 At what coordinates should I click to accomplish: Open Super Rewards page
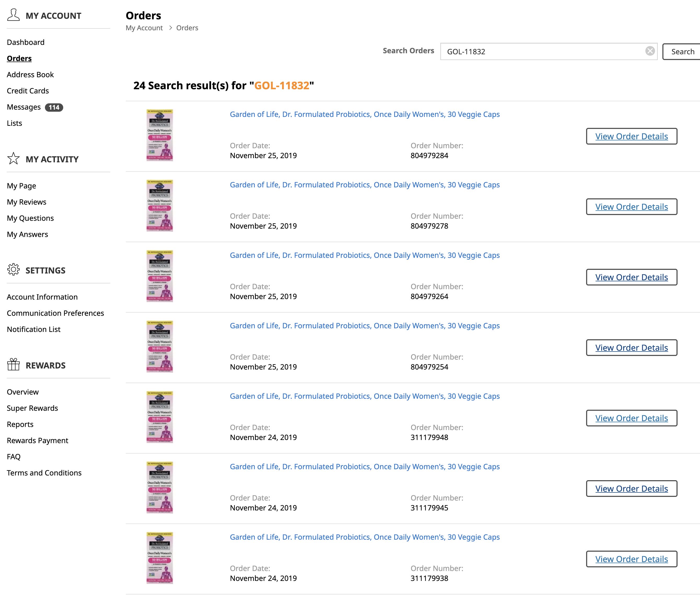32,408
